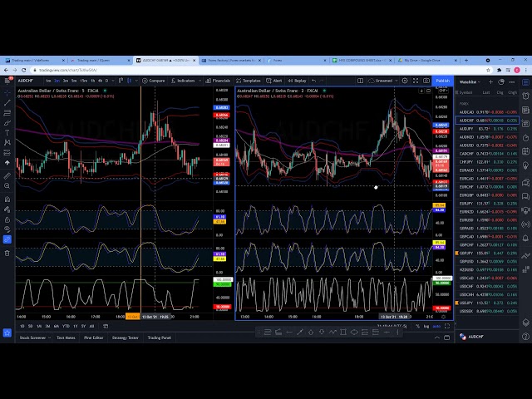The height and width of the screenshot is (399, 532).
Task: Select the ruler measure tool
Action: (x=7, y=175)
